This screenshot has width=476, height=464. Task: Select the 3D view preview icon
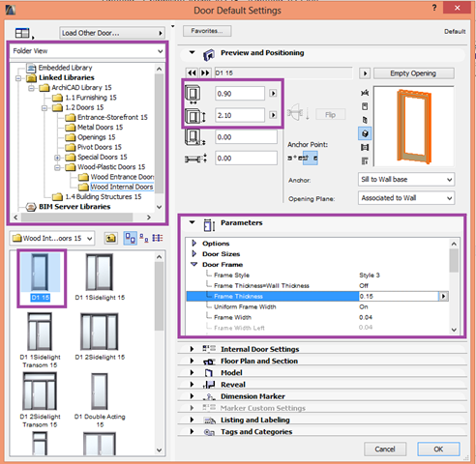tap(365, 133)
